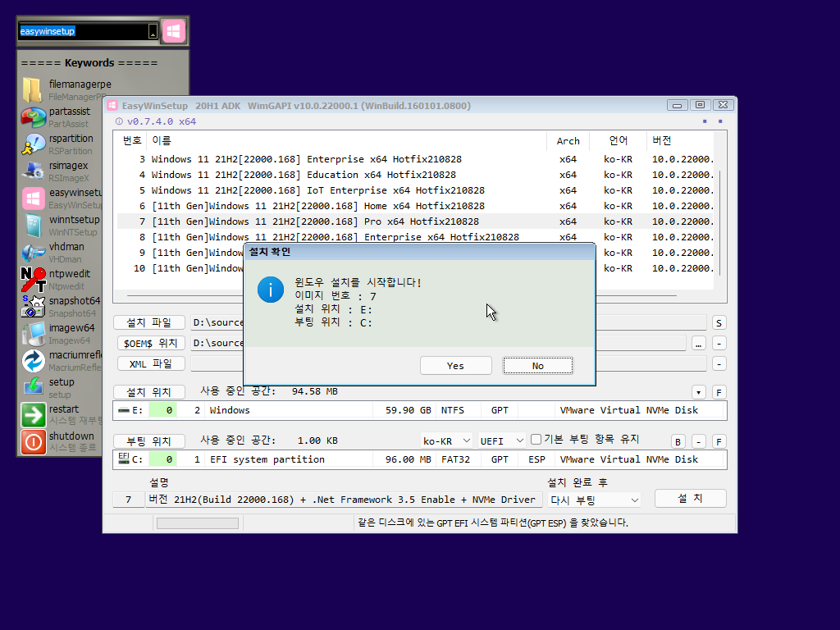Launch the vhdman icon
Viewport: 840px width, 630px height.
point(33,253)
